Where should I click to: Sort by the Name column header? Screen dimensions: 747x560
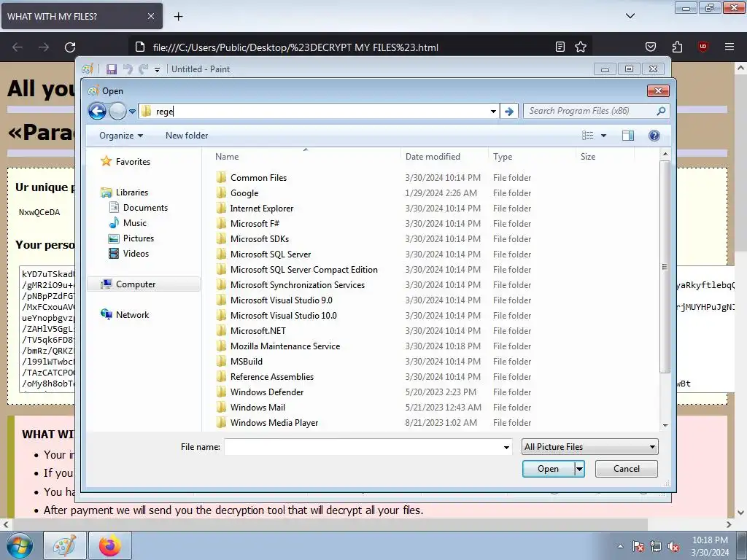pyautogui.click(x=227, y=157)
